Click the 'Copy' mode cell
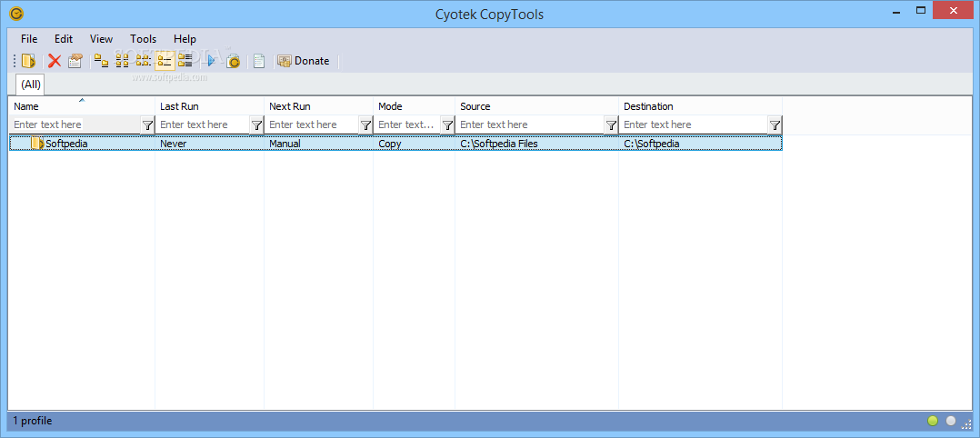Screen dimensions: 980x438 [x=415, y=144]
